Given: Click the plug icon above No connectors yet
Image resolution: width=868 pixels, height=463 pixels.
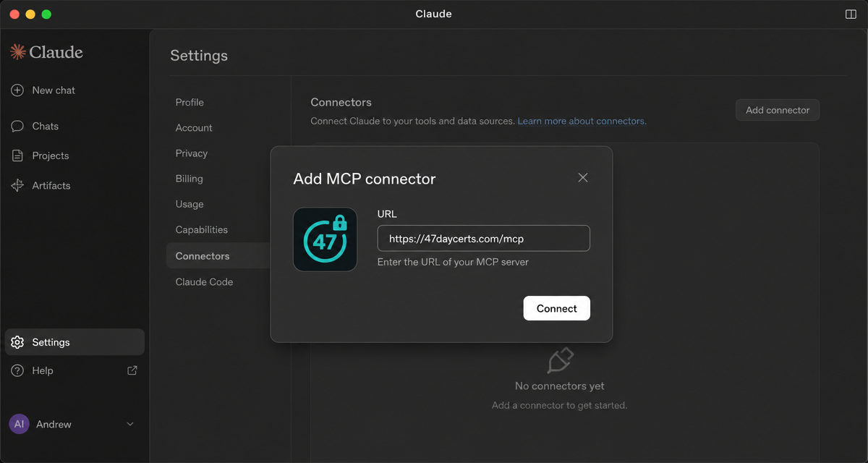Looking at the screenshot, I should click(560, 360).
